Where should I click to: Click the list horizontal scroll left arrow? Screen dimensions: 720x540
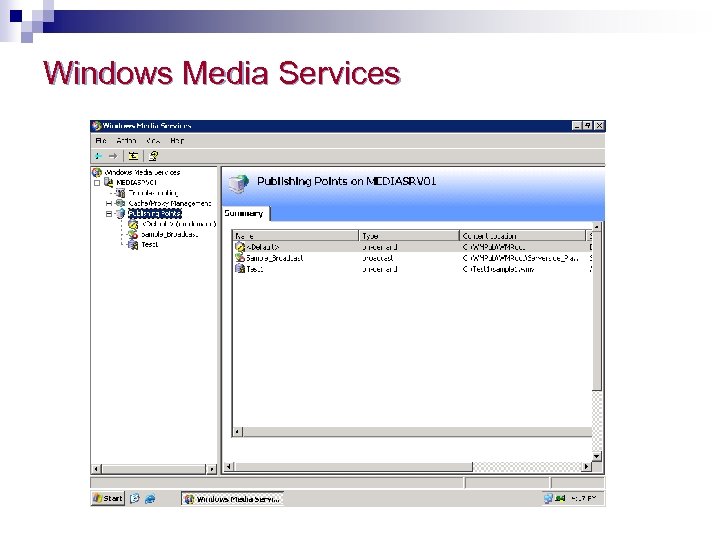[x=237, y=432]
